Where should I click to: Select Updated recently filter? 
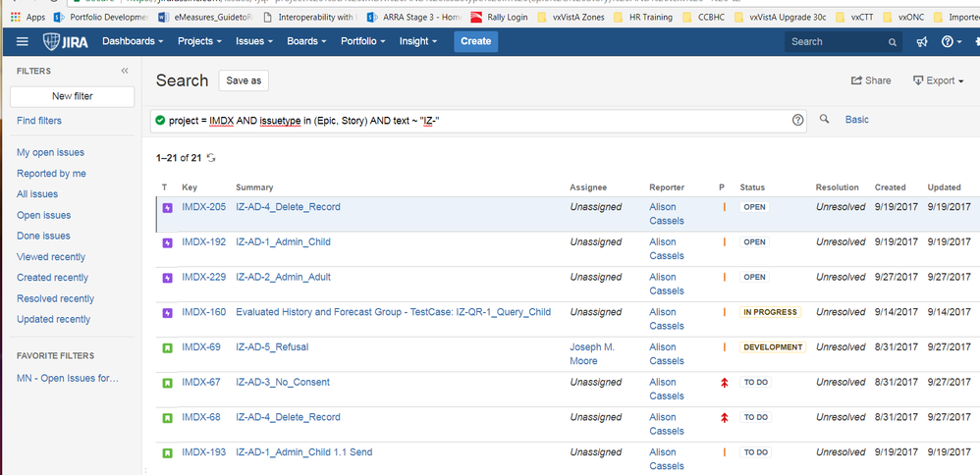click(x=53, y=319)
